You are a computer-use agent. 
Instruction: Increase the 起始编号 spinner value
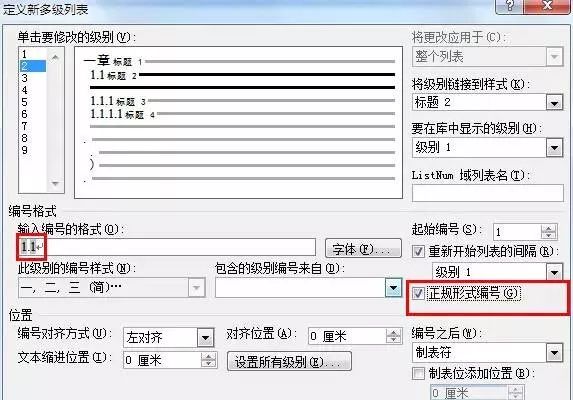[549, 228]
